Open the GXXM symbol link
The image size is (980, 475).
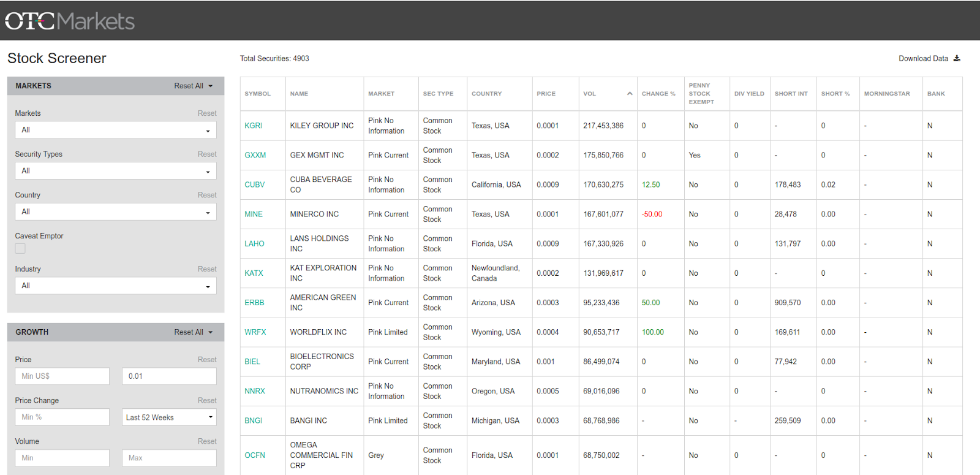(255, 155)
